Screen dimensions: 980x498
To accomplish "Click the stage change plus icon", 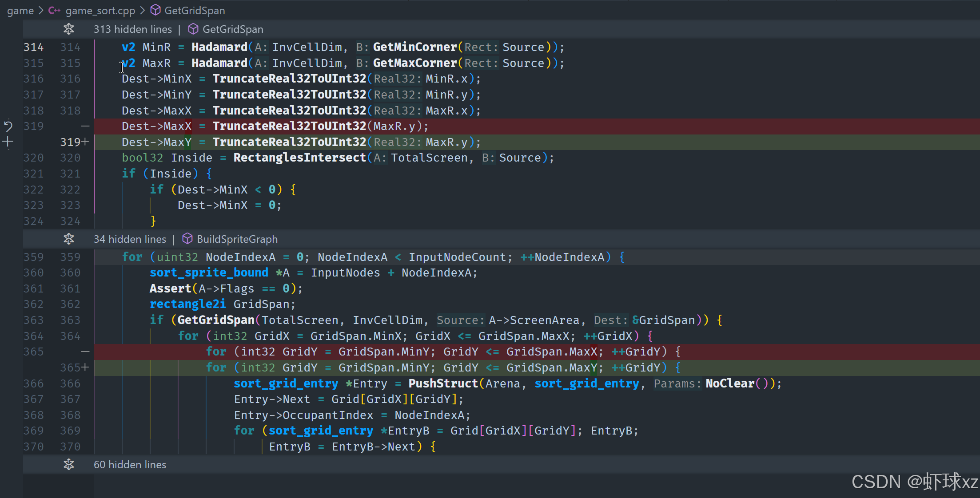I will (x=8, y=142).
